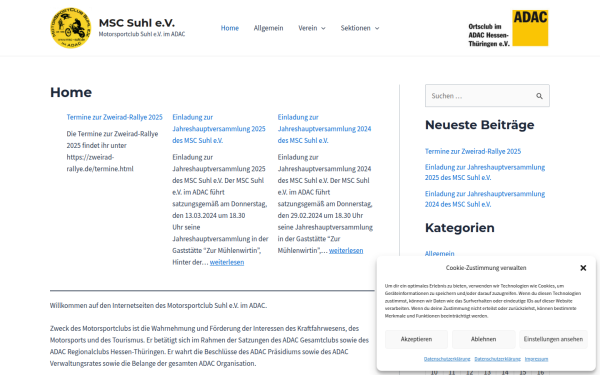Open the Allgemein category in sidebar
Viewport: 600px width, 375px height.
click(440, 253)
